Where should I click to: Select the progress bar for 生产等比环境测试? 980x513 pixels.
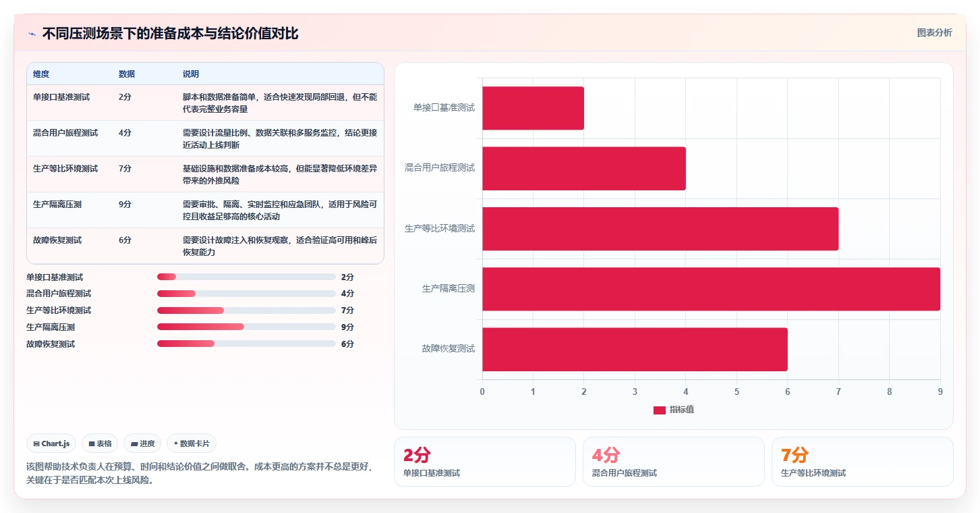point(246,310)
